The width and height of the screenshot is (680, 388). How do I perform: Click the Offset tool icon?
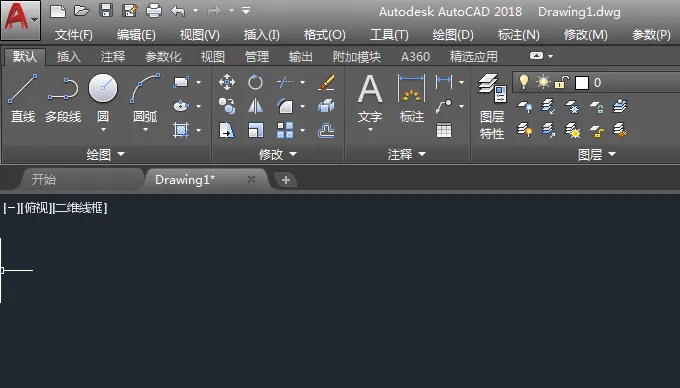[x=326, y=130]
